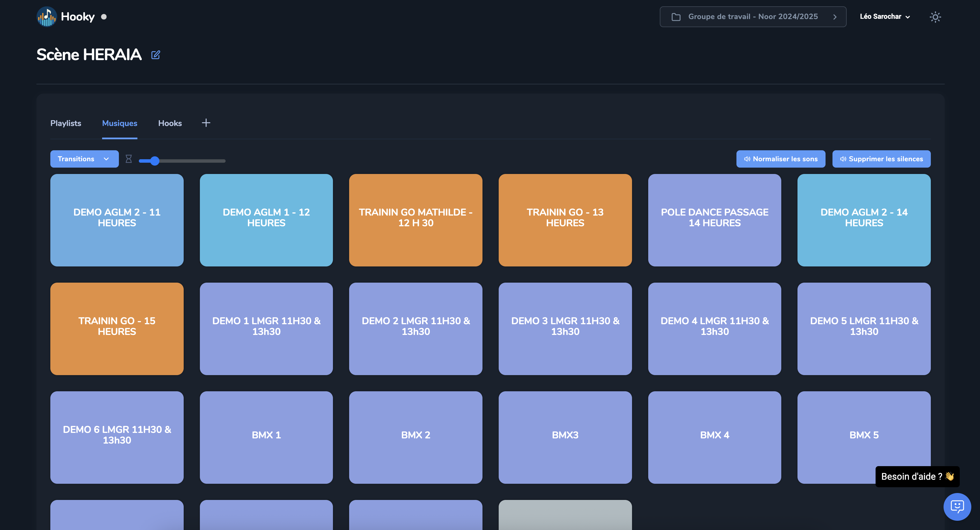This screenshot has height=530, width=980.
Task: Click folder icon in workgroup selector
Action: pos(676,17)
